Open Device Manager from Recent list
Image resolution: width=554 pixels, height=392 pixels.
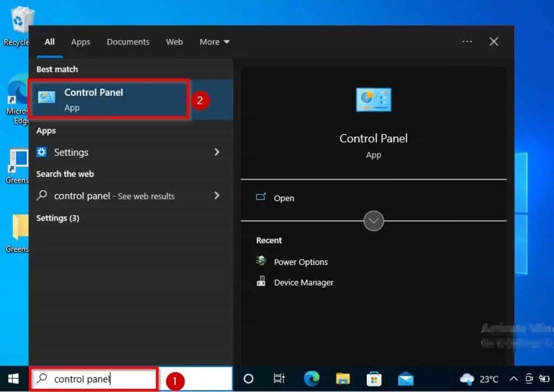[303, 282]
